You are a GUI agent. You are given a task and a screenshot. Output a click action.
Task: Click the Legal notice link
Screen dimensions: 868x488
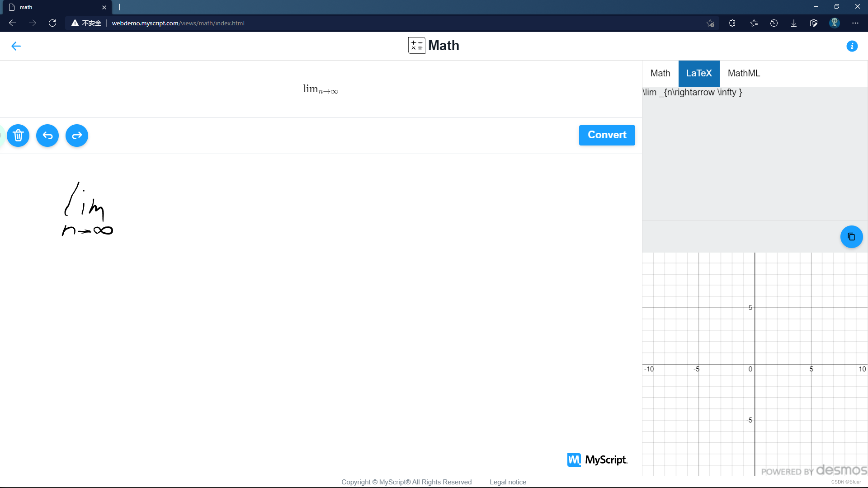tap(508, 481)
